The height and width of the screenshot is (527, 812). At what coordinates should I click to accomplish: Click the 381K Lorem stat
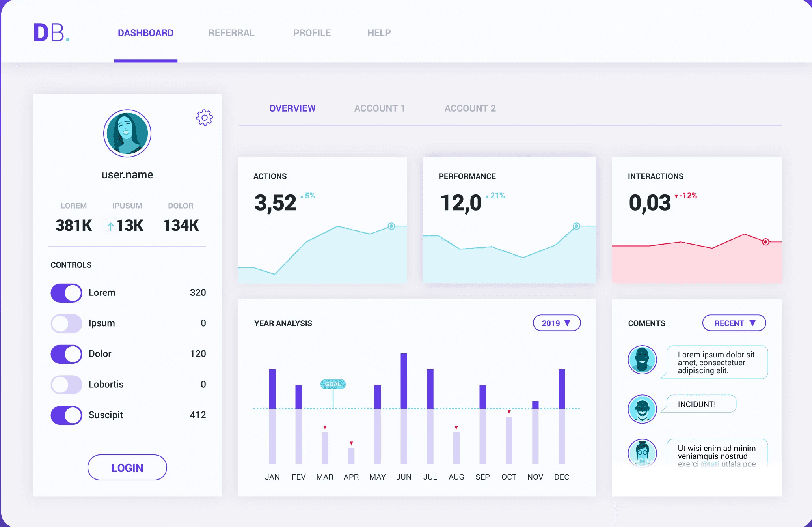tap(74, 225)
